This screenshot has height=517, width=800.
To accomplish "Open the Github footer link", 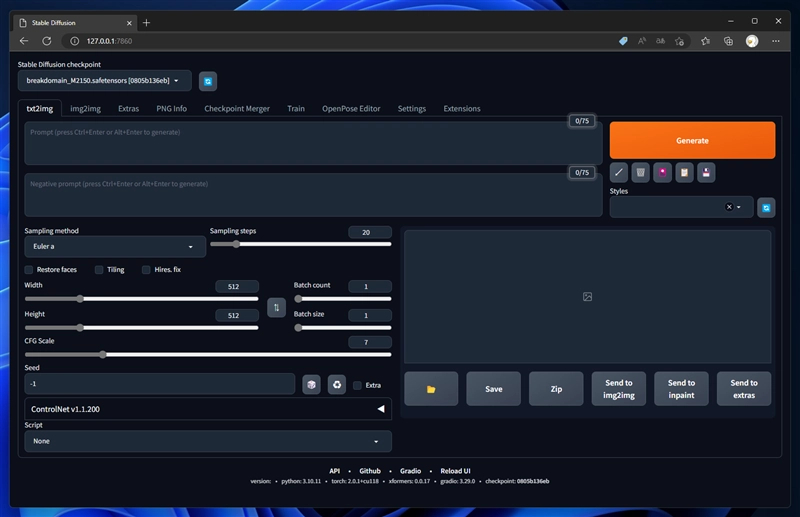I will coord(370,471).
